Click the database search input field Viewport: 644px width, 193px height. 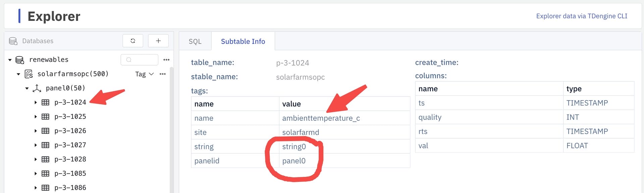click(x=140, y=60)
